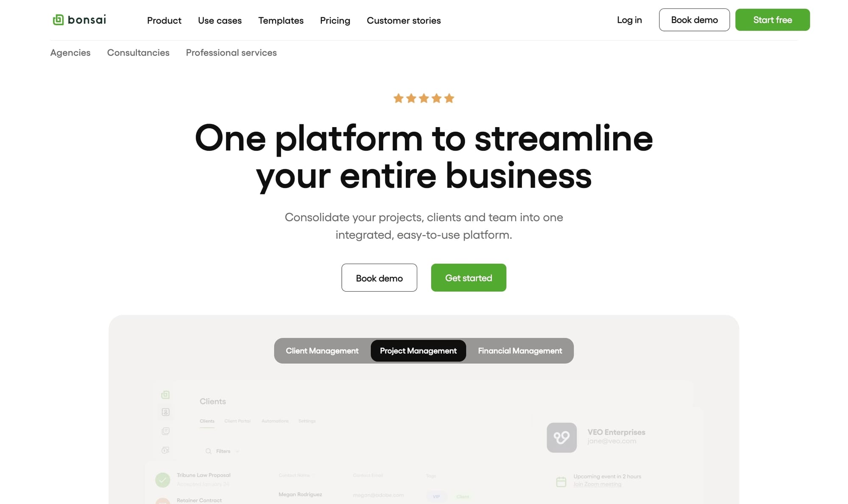This screenshot has width=848, height=504.
Task: Toggle the Filters option
Action: coord(222,451)
